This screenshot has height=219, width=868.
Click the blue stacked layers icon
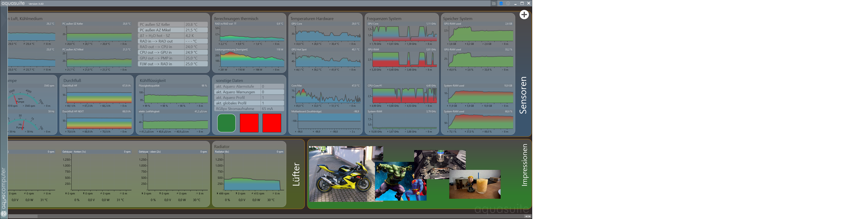click(501, 3)
